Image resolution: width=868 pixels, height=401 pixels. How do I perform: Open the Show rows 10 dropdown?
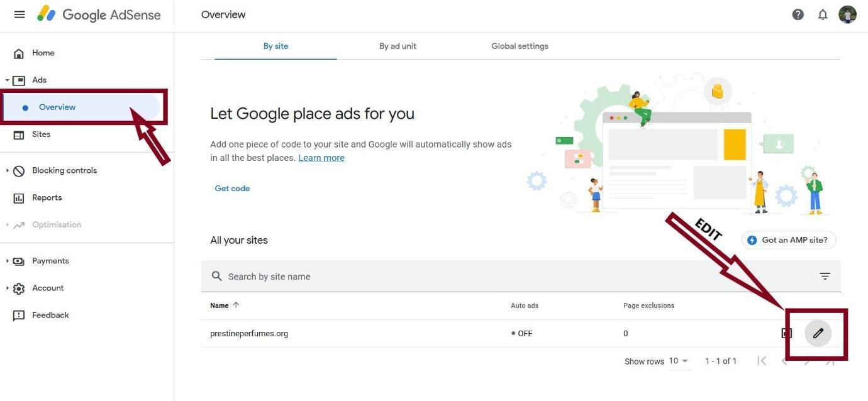tap(679, 361)
